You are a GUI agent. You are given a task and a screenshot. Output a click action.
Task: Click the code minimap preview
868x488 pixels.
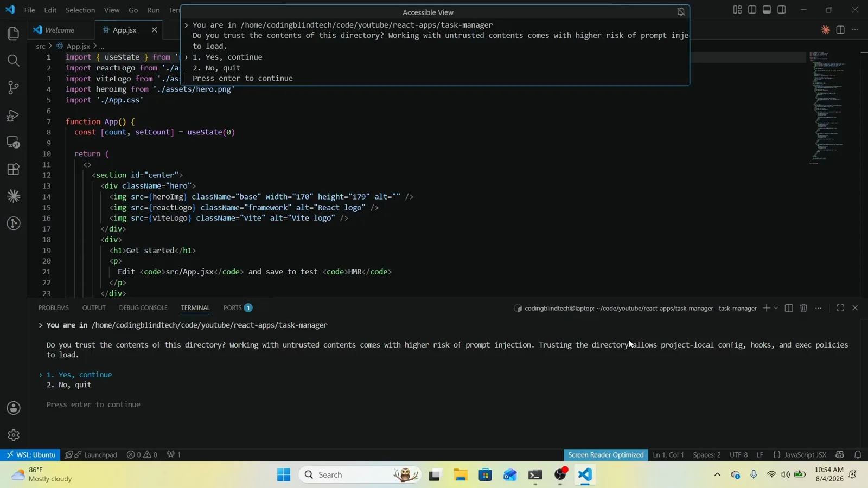click(828, 108)
